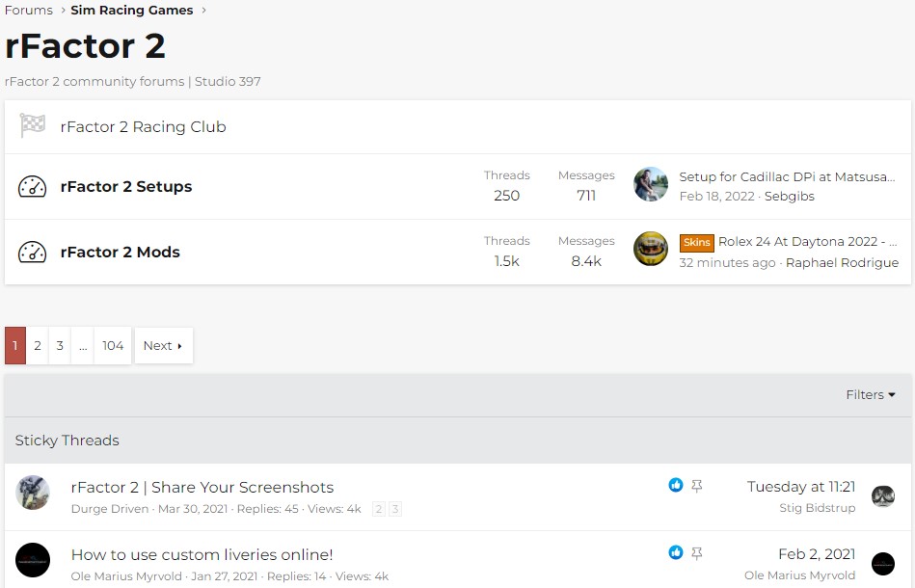Click Mods thread count 1.5k

506,261
